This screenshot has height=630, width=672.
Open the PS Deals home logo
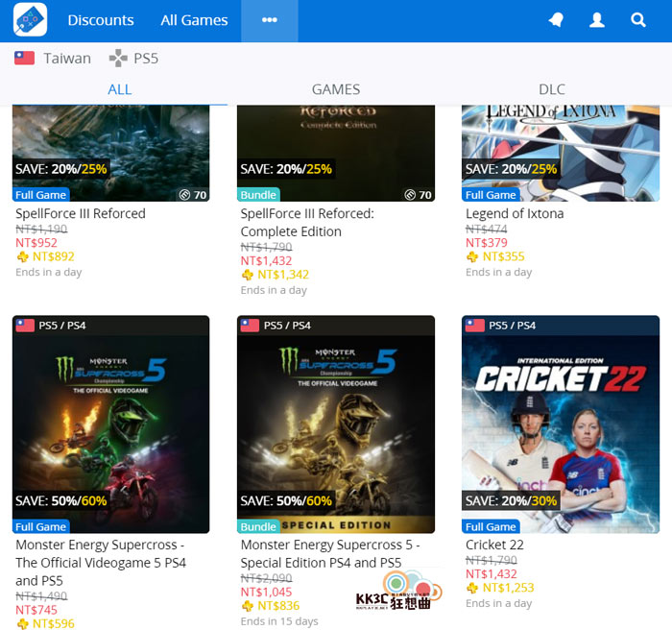(x=30, y=20)
